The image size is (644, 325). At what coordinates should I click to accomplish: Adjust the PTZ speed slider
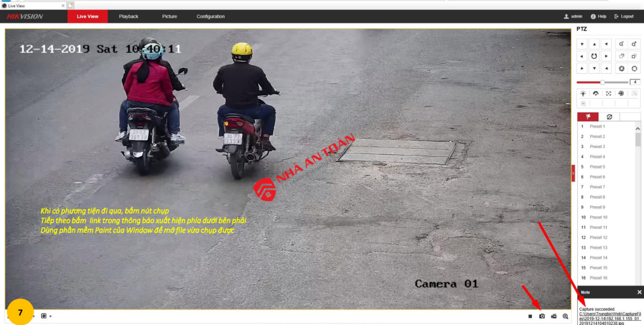(602, 82)
